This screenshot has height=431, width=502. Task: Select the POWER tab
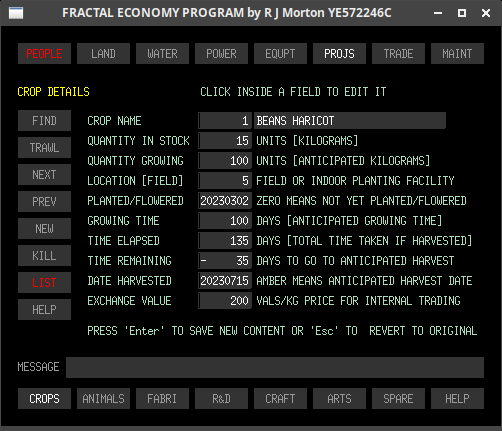(x=221, y=54)
